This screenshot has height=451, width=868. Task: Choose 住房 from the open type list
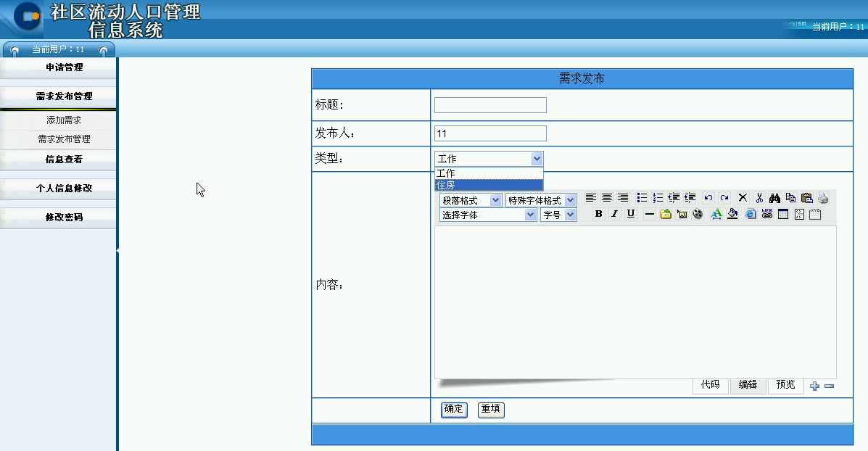click(489, 186)
